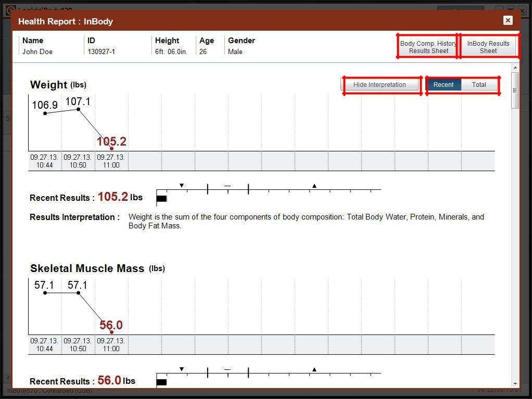Click up-triangle marker on weight range bar
The height and width of the screenshot is (399, 532).
[x=314, y=186]
